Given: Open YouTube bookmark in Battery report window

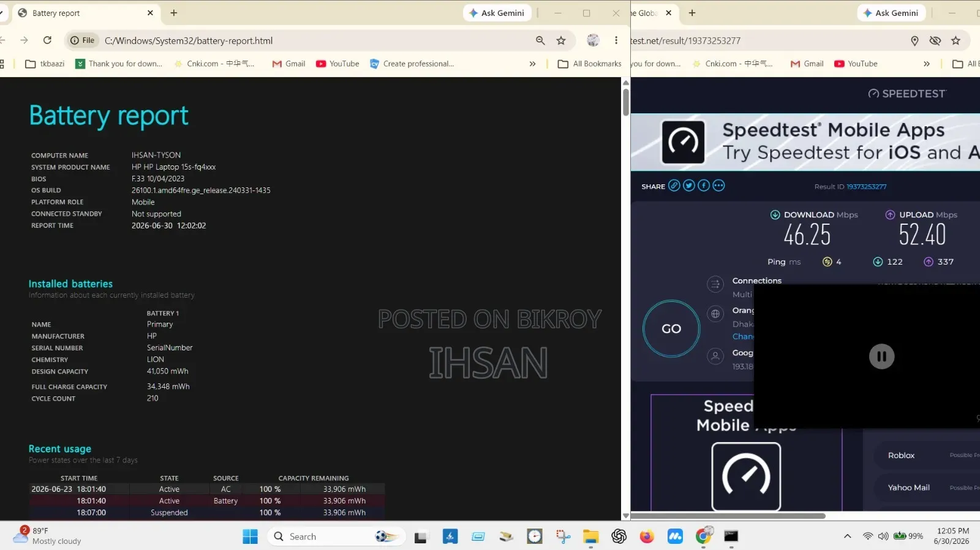Looking at the screenshot, I should (x=337, y=64).
